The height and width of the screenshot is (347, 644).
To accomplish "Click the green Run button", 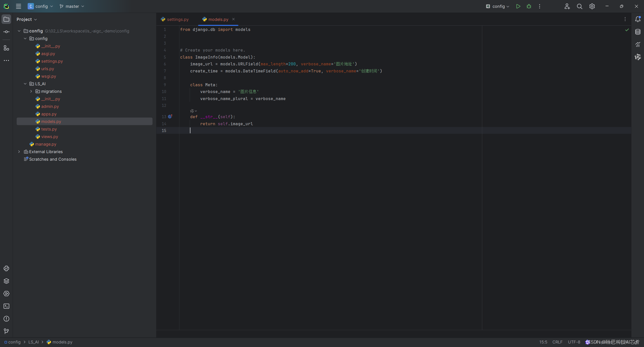I will point(518,6).
